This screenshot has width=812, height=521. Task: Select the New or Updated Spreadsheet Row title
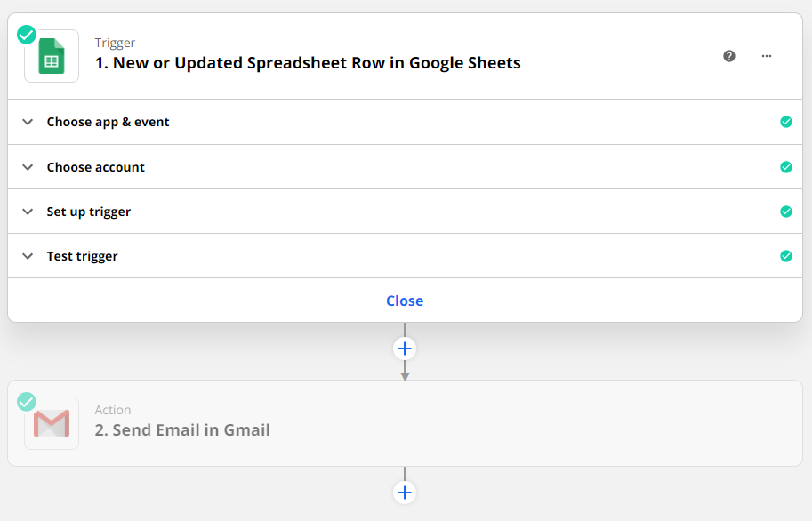(308, 62)
